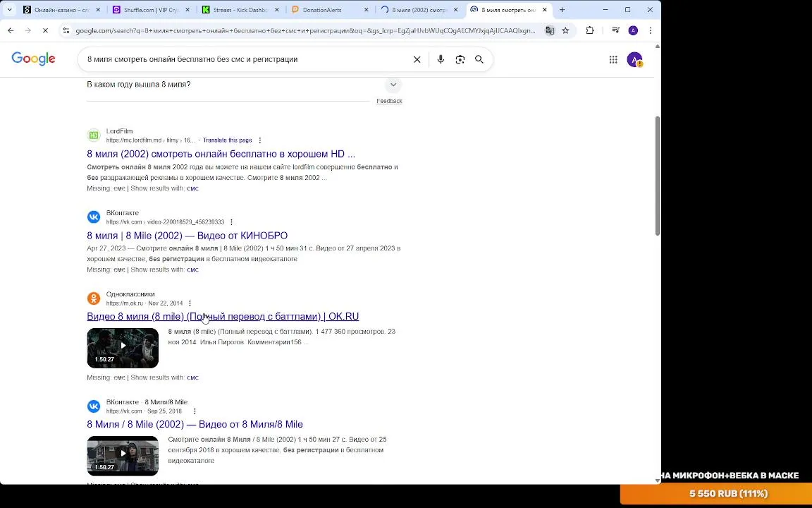
Task: Show results with 'смс' under КИНОБРО result
Action: coord(192,270)
